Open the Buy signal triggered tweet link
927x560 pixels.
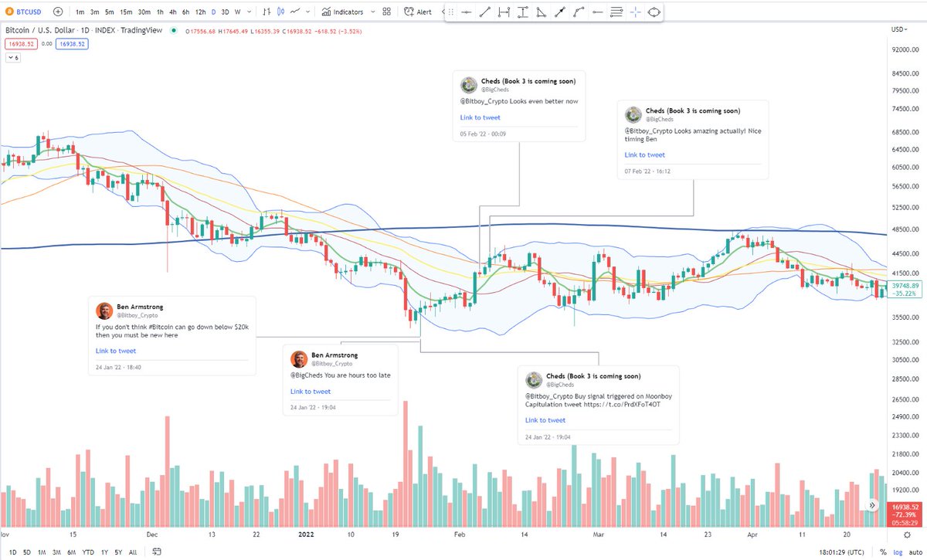click(545, 420)
